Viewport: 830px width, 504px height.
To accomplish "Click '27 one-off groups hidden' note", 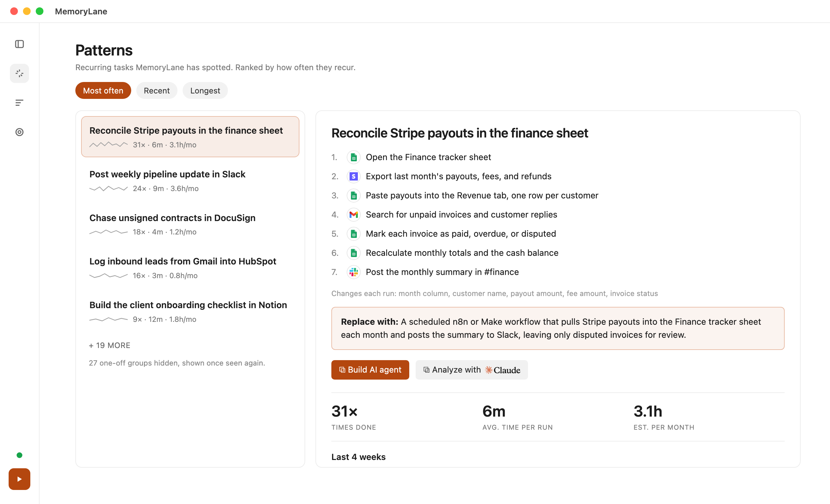I will [x=177, y=363].
